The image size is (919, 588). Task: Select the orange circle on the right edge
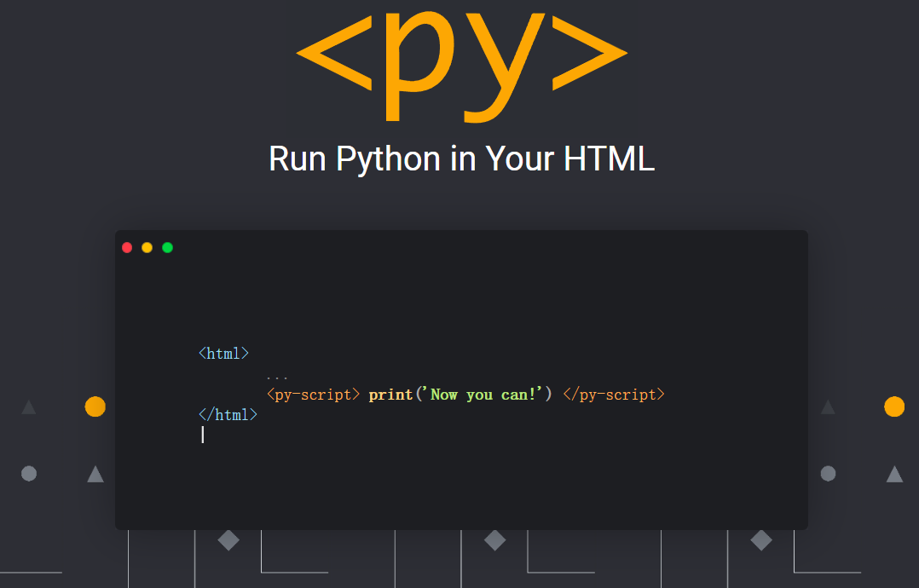click(x=894, y=406)
